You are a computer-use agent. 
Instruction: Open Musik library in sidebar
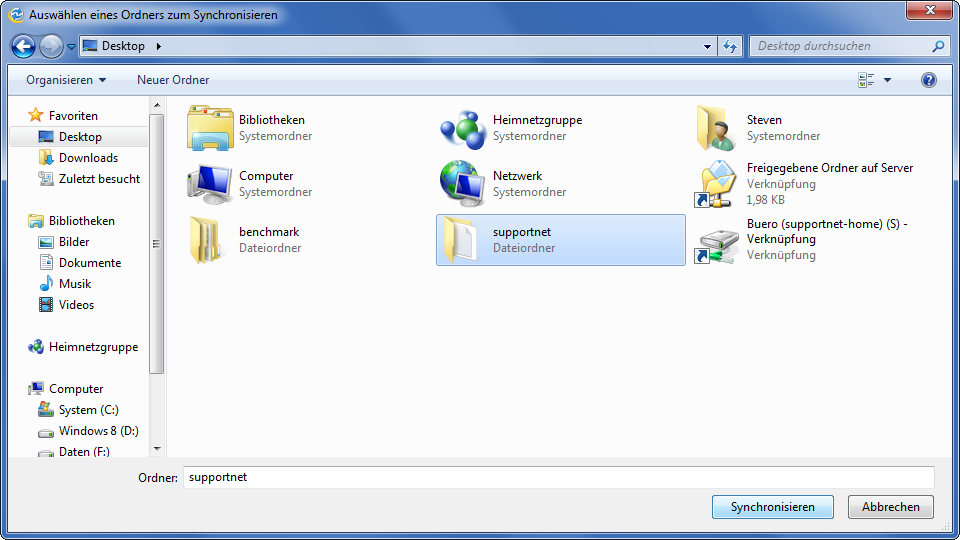coord(75,284)
